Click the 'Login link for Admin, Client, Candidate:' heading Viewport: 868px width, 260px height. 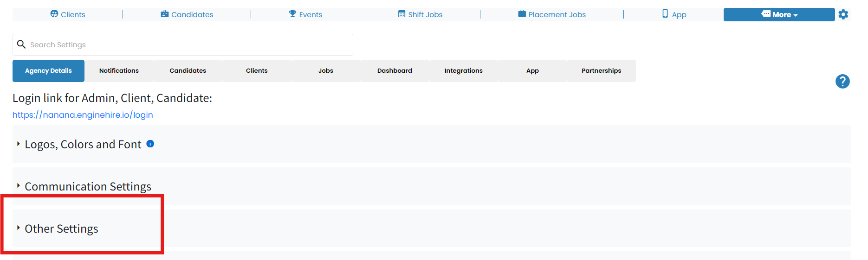[x=112, y=98]
